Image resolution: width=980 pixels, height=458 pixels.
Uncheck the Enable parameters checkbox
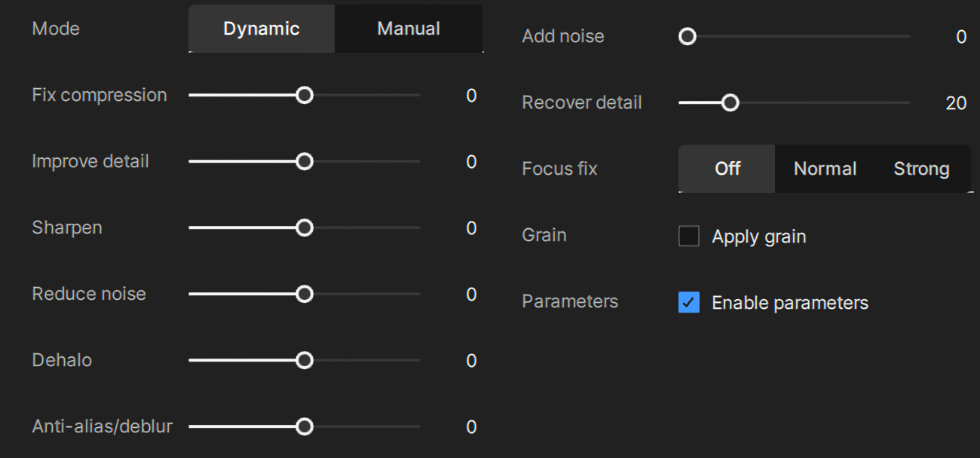tap(689, 303)
